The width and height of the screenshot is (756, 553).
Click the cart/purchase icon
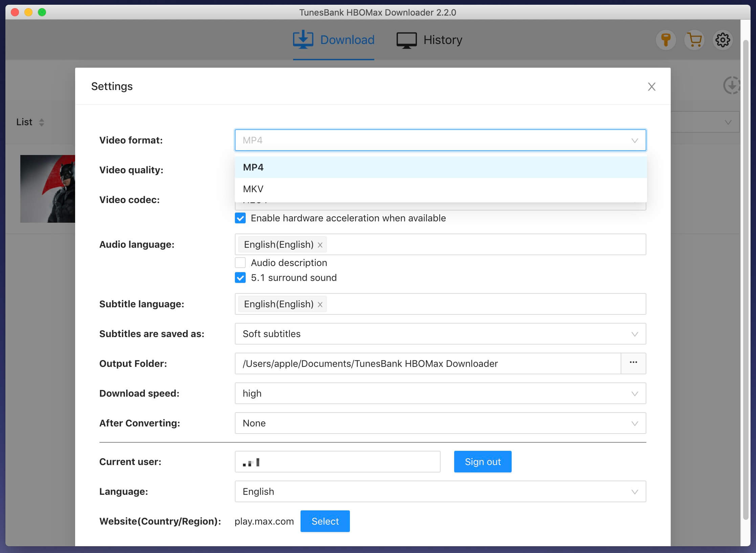(x=694, y=40)
